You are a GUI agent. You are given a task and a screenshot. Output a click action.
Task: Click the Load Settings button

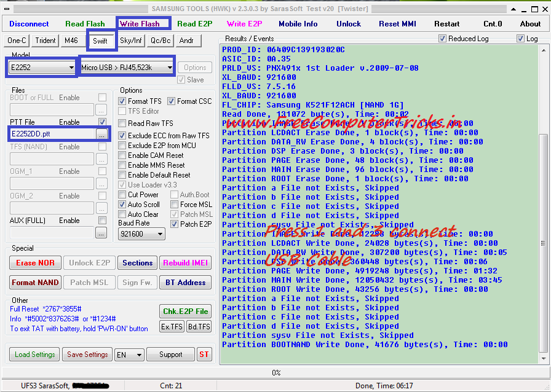(x=35, y=355)
